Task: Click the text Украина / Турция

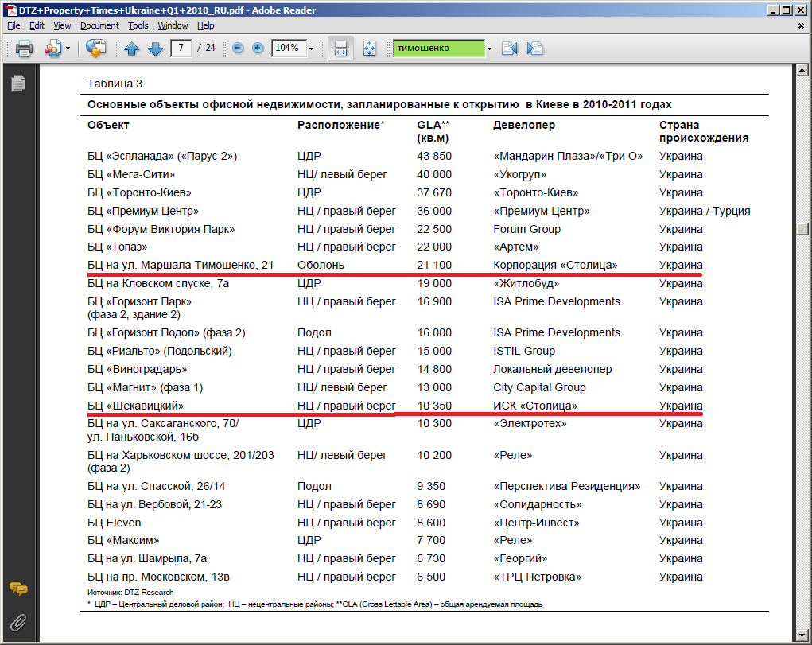Action: tap(705, 211)
